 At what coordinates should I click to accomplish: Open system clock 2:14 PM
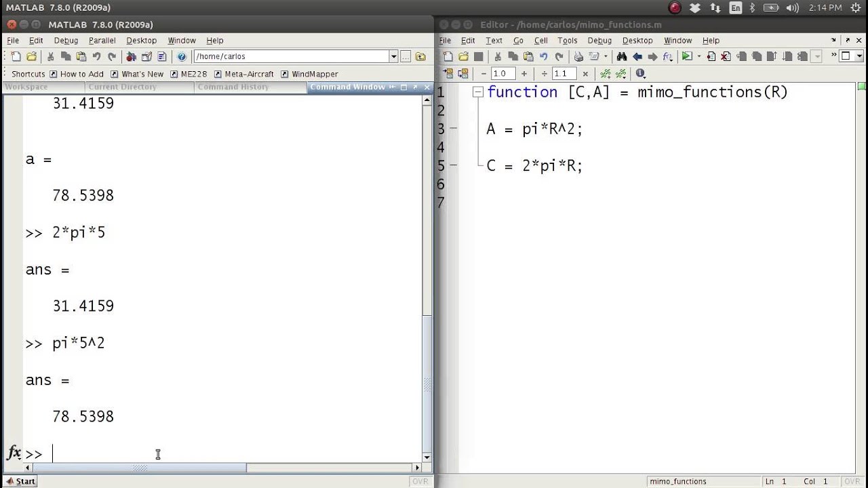tap(825, 7)
